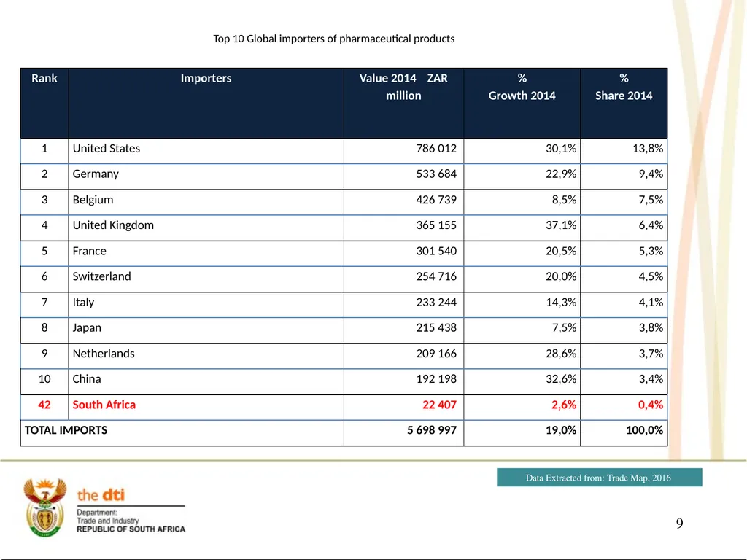The image size is (747, 560).
Task: Click the growth '20,5%' for France
Action: click(x=561, y=251)
